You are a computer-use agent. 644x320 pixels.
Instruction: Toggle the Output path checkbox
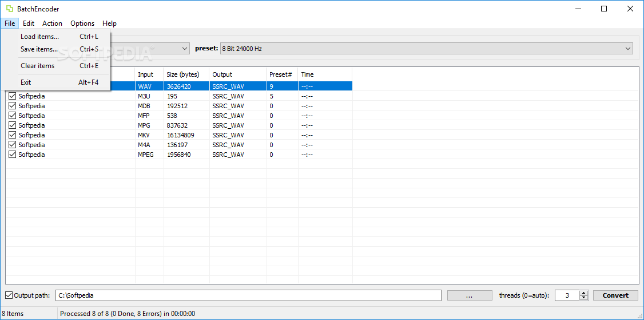pyautogui.click(x=9, y=295)
